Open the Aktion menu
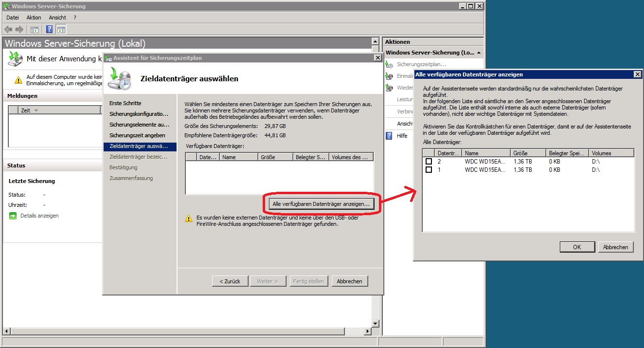The height and width of the screenshot is (348, 644). (x=34, y=18)
